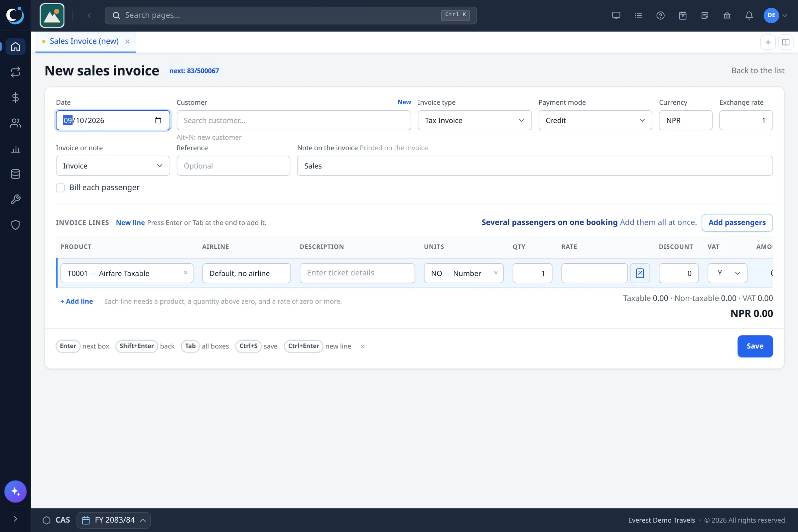
Task: Dismiss the keyboard shortcuts hint bar
Action: coord(363,346)
